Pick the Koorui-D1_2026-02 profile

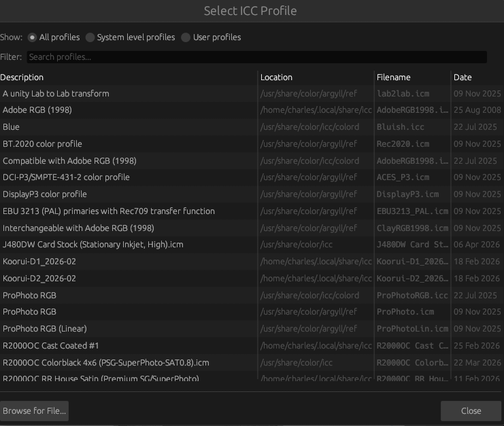click(x=39, y=262)
